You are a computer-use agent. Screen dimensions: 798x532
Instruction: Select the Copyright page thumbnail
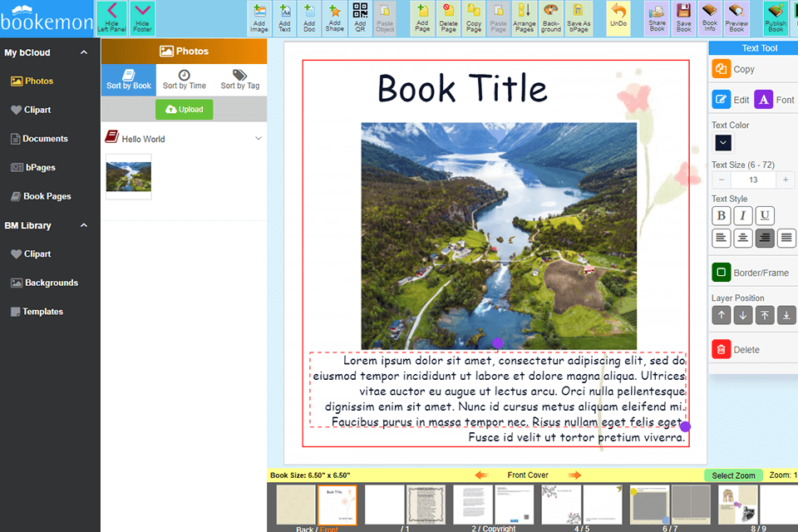(x=514, y=505)
